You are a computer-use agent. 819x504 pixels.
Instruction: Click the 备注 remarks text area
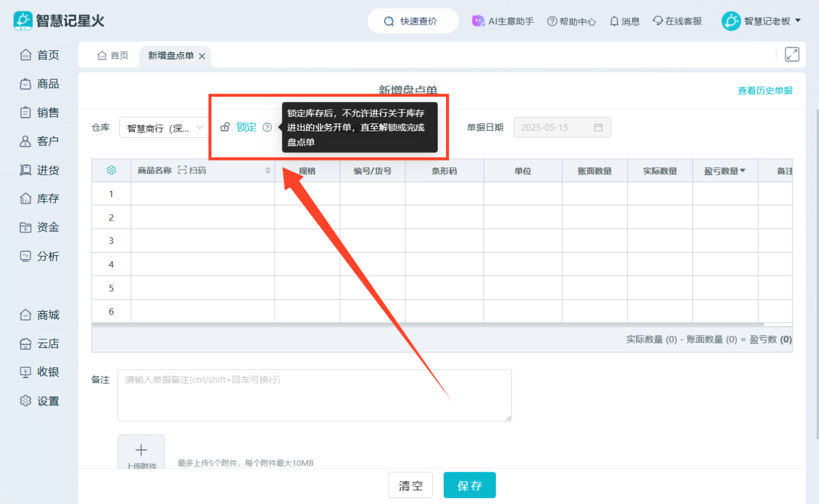coord(314,395)
